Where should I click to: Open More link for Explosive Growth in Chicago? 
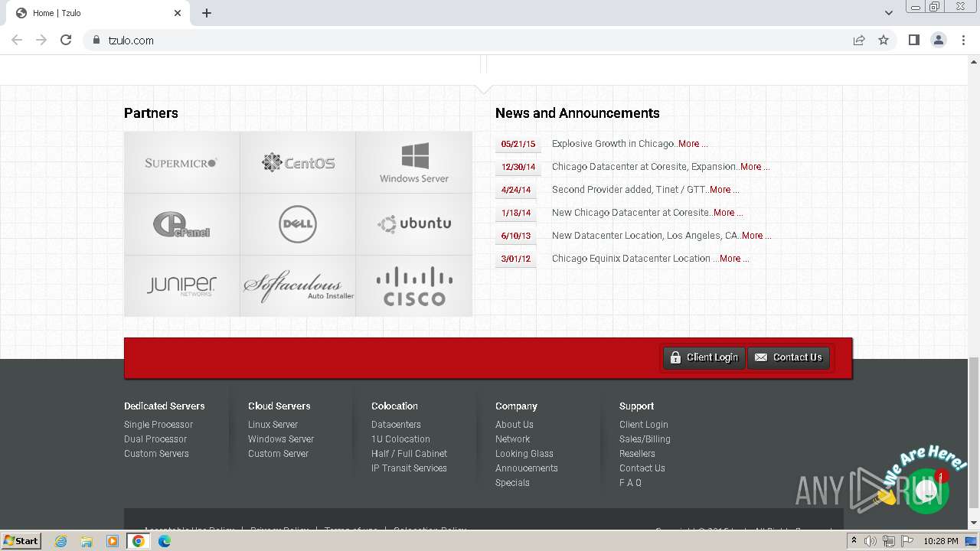(x=692, y=144)
